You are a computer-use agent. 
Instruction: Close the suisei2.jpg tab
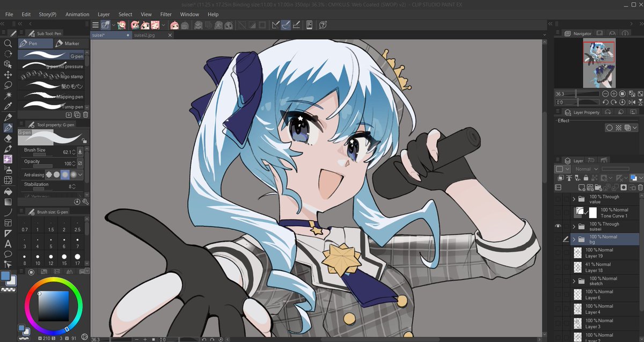[x=169, y=35]
